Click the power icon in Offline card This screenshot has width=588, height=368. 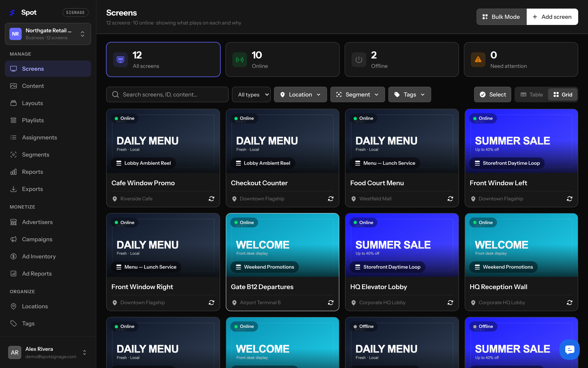coord(359,59)
